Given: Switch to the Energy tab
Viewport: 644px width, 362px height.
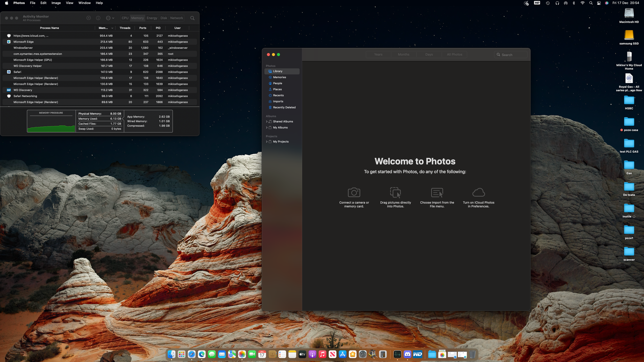Looking at the screenshot, I should point(152,18).
